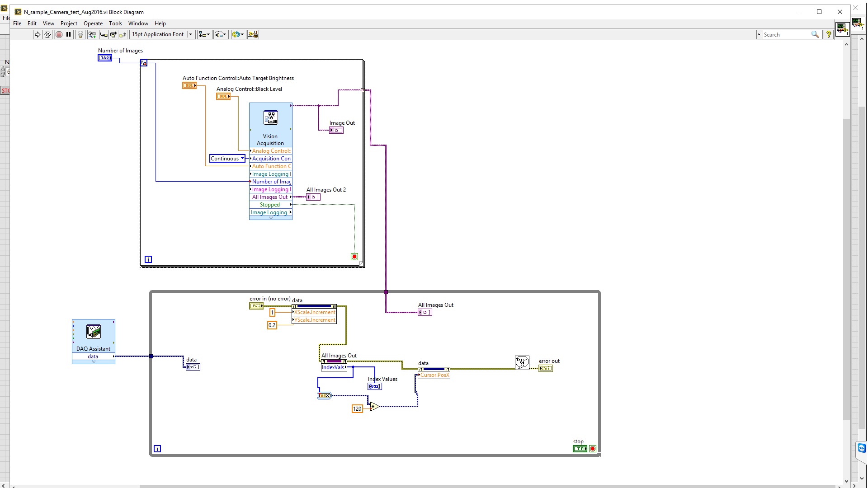Click into the Search field
The width and height of the screenshot is (868, 488).
click(x=786, y=35)
